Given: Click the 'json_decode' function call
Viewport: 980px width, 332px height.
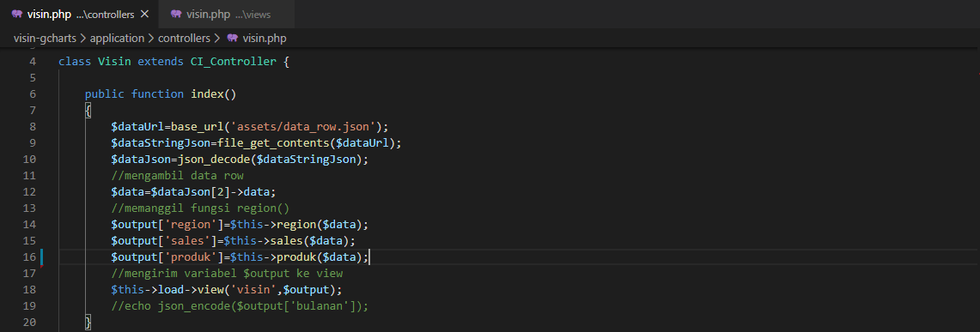Looking at the screenshot, I should click(214, 159).
